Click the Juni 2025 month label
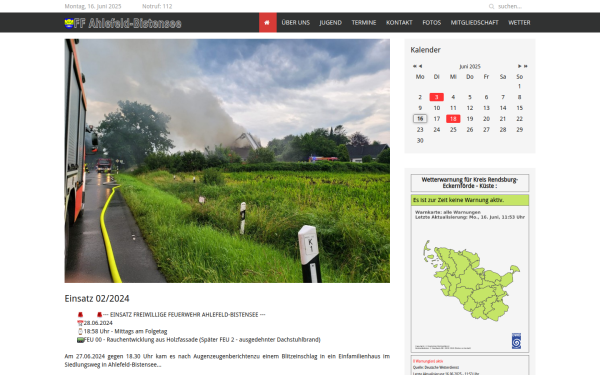Image resolution: width=600 pixels, height=375 pixels. (470, 67)
